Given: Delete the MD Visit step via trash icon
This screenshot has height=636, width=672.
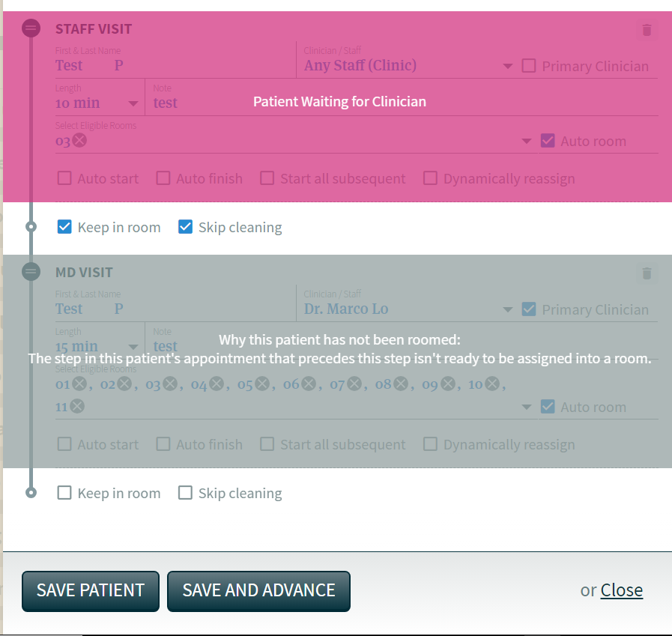Looking at the screenshot, I should coord(647,273).
